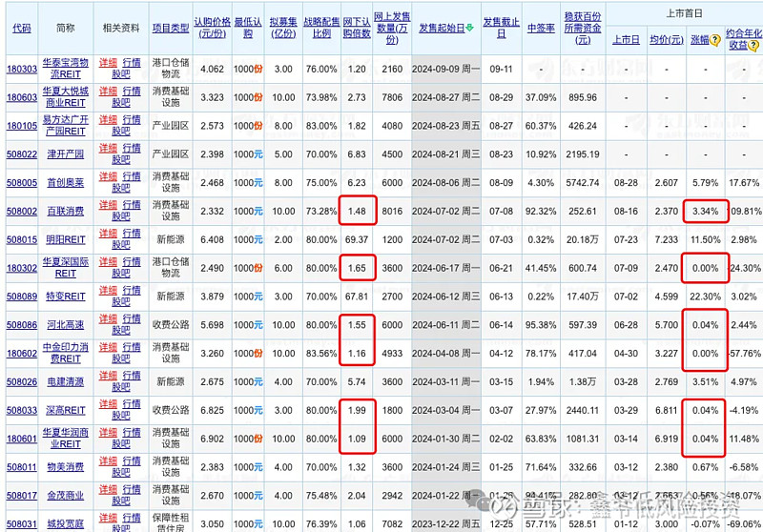The height and width of the screenshot is (532, 763).
Task: Open 物美消费 name link
Action: click(66, 467)
